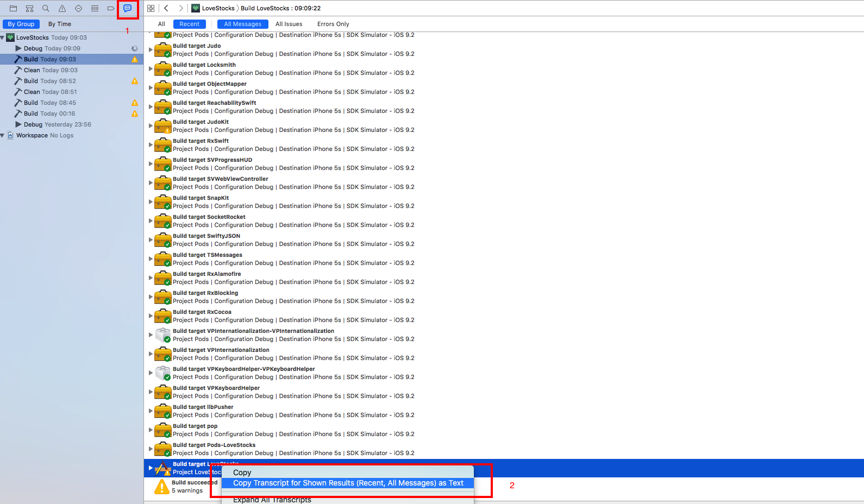Viewport: 864px width, 504px height.
Task: Select the Build target SVWebViewController row
Action: point(504,183)
